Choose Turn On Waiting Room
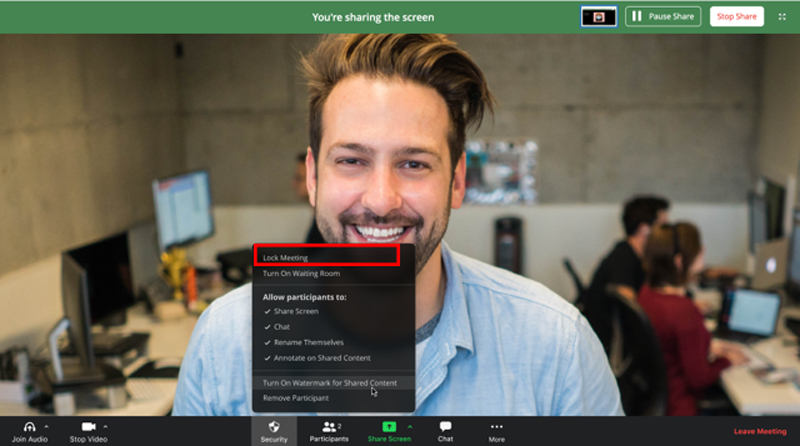Viewport: 800px width, 446px height. [301, 273]
